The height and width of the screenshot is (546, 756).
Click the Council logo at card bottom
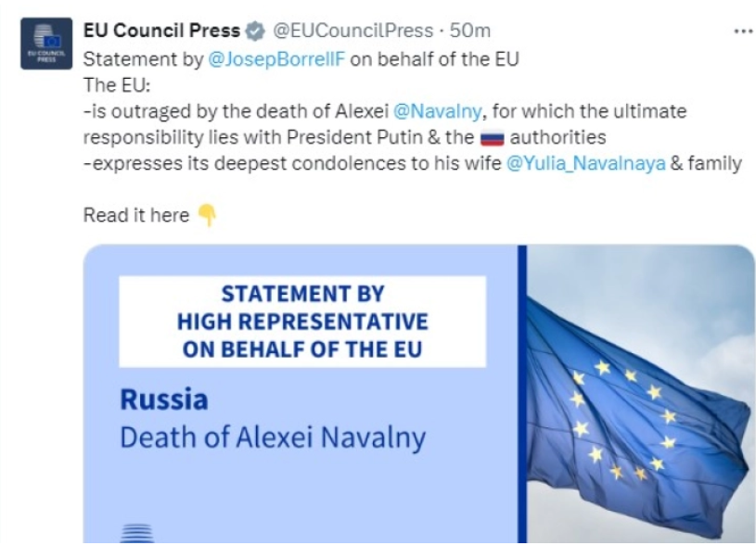[x=137, y=533]
